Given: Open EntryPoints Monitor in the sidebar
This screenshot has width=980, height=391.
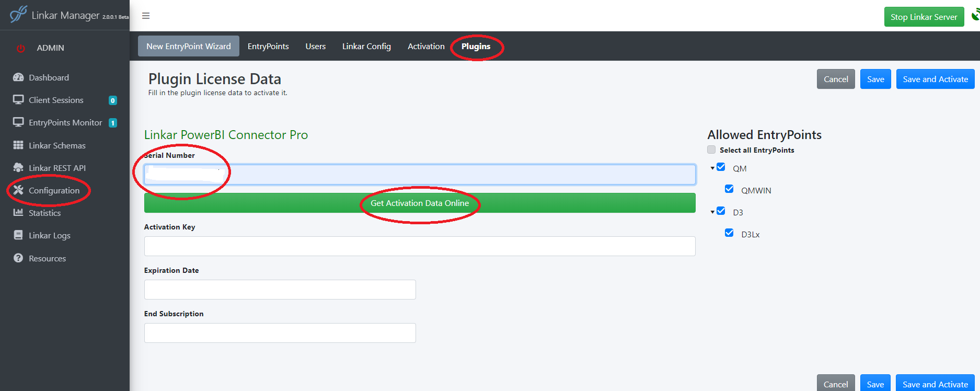Looking at the screenshot, I should tap(65, 122).
